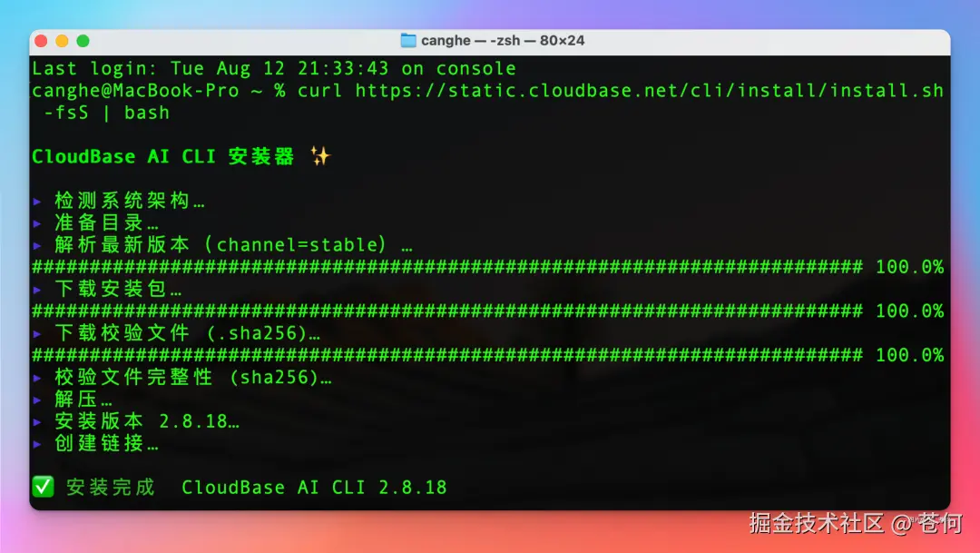Click the '创建链接…' line

click(106, 443)
